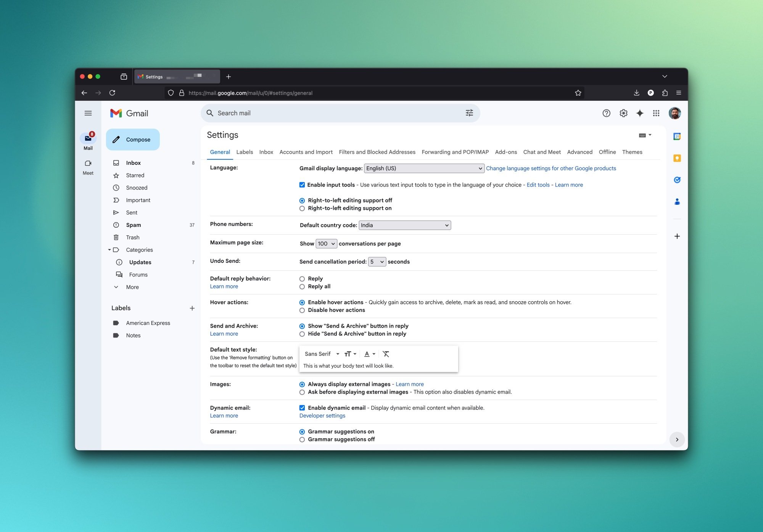Open Google Contacts side panel
The width and height of the screenshot is (763, 532).
(x=677, y=202)
